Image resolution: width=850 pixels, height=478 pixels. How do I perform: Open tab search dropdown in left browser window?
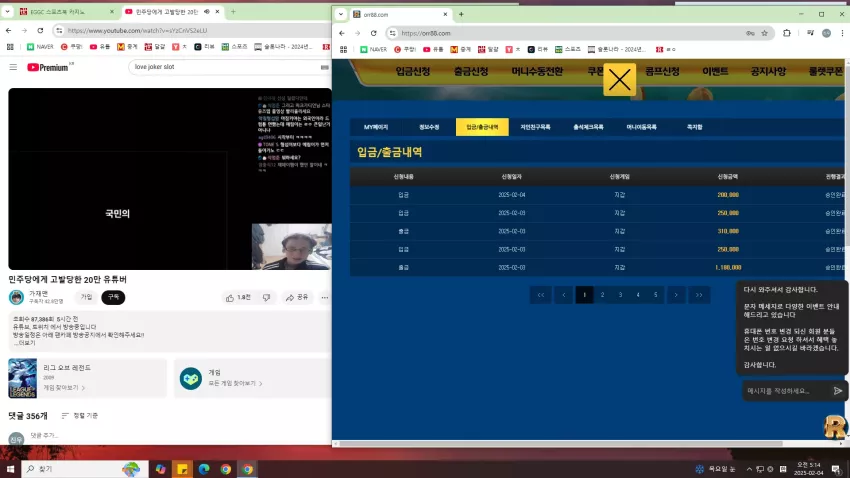pos(7,11)
